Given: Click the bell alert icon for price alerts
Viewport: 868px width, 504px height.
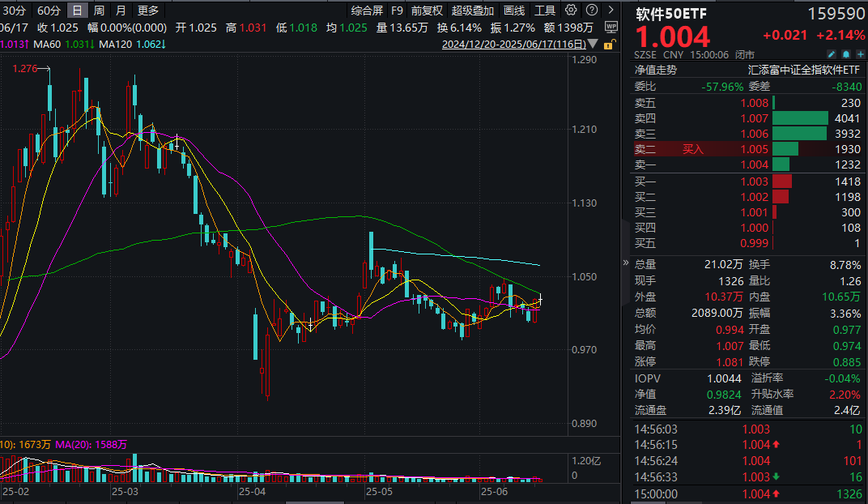Looking at the screenshot, I should [846, 53].
